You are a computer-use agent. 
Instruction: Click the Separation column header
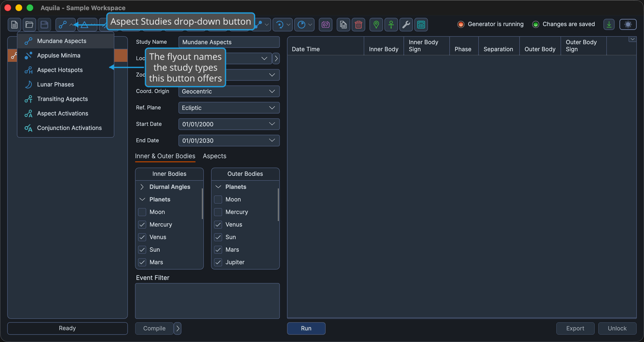(499, 46)
